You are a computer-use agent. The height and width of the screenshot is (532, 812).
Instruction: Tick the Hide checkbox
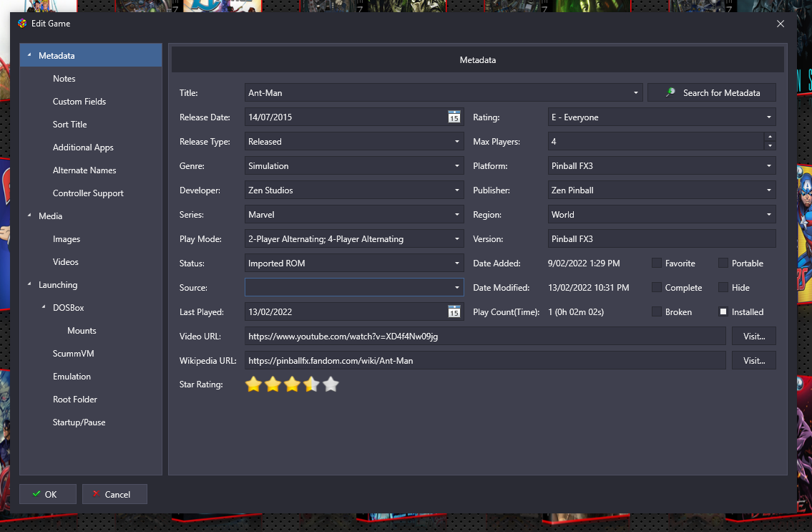pos(723,287)
